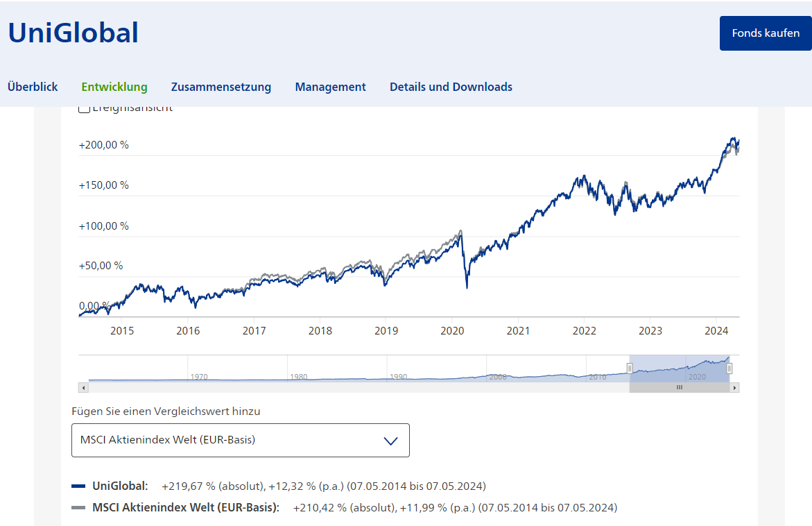Click the Fügen Sie einen Vergleichswert hinzu label

pyautogui.click(x=166, y=412)
